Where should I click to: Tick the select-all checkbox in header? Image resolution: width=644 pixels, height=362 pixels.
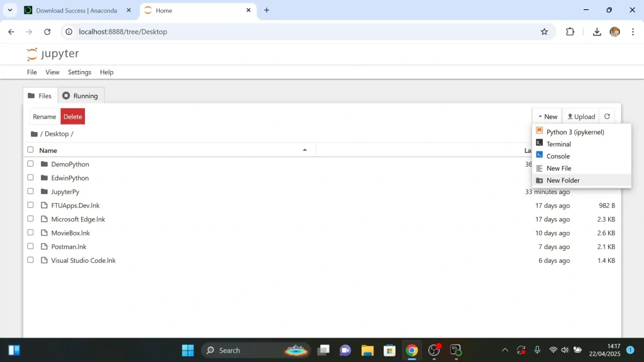[x=30, y=150]
